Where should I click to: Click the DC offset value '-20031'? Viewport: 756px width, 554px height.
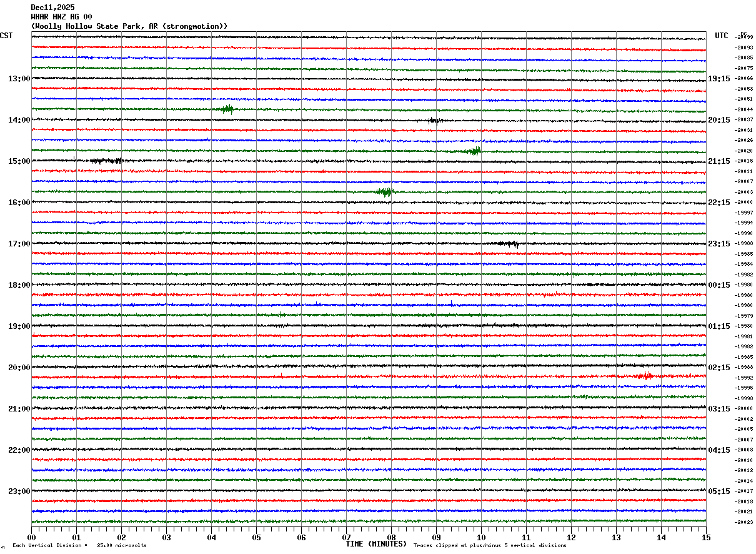744,130
